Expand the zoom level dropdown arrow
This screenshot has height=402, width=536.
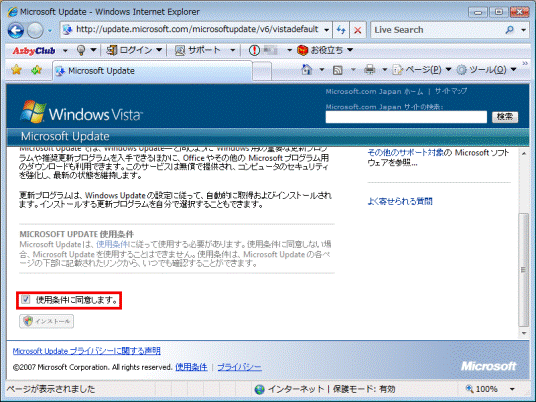pyautogui.click(x=512, y=389)
